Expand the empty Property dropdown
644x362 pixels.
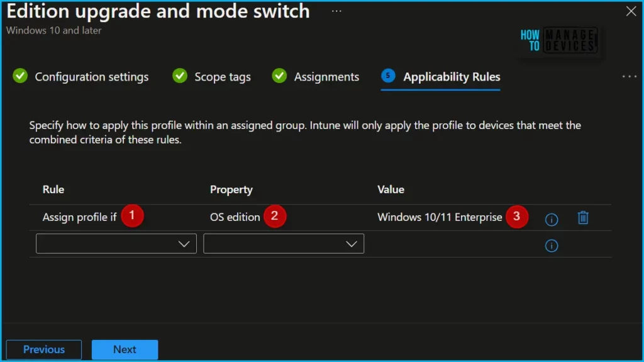point(284,244)
